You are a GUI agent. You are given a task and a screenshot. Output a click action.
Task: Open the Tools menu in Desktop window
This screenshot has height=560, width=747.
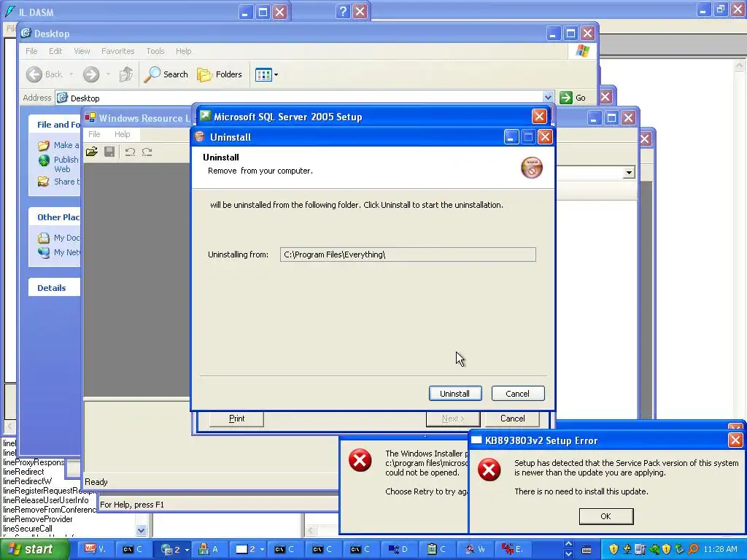155,51
